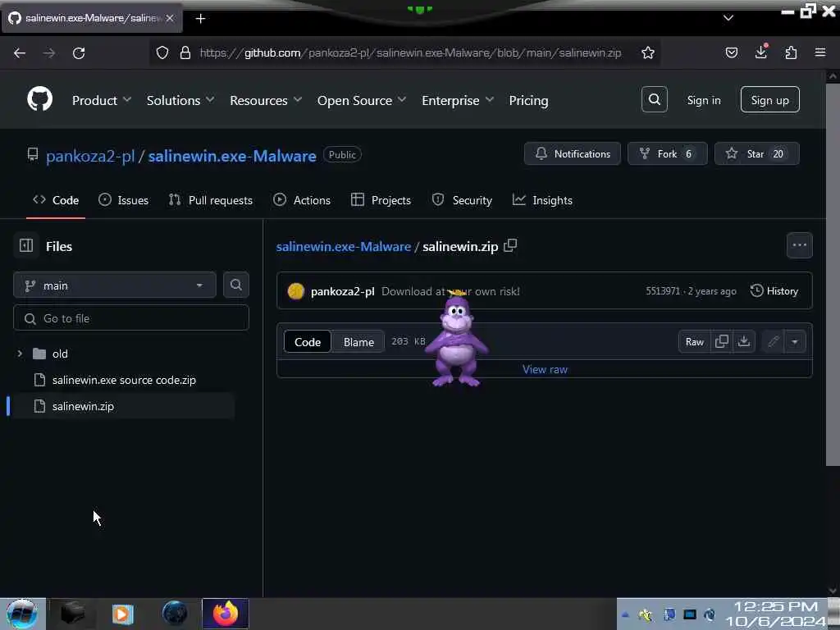Open commit History link

tap(774, 291)
